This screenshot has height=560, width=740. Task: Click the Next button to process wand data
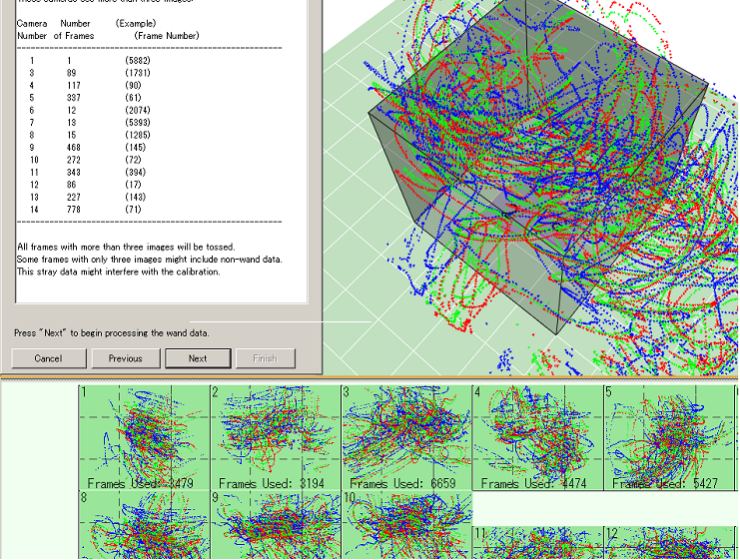[x=198, y=358]
